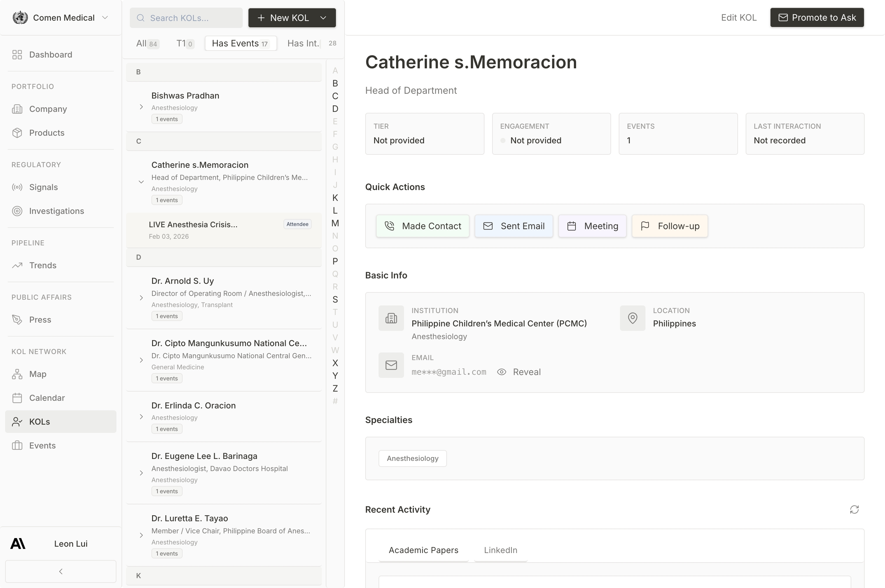885x588 pixels.
Task: Open the Products box icon
Action: (x=17, y=133)
